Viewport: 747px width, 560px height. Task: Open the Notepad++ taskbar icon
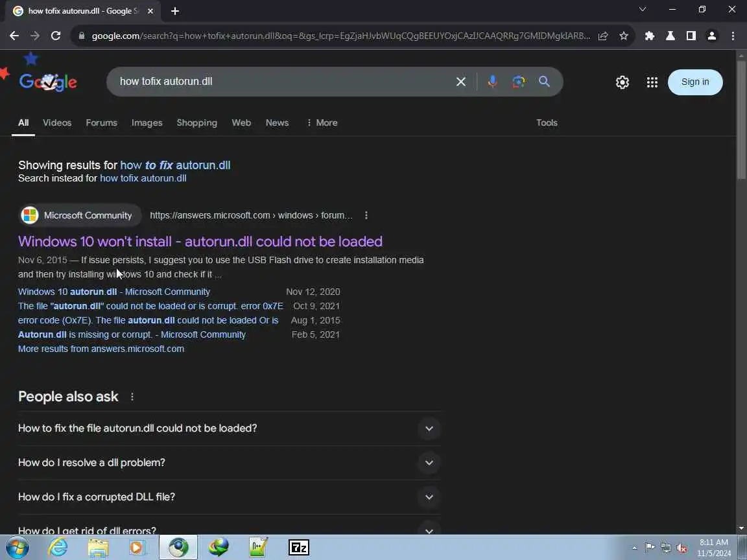click(258, 548)
